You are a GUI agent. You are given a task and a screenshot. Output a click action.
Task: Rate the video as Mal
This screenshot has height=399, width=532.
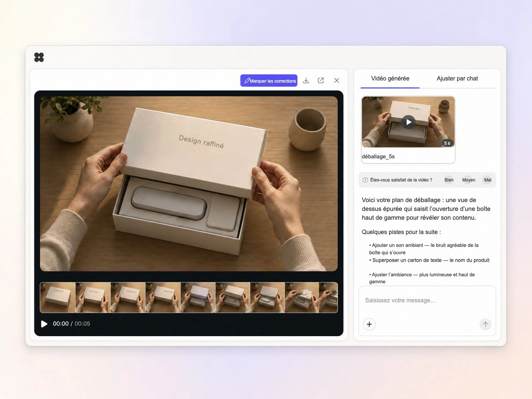488,180
